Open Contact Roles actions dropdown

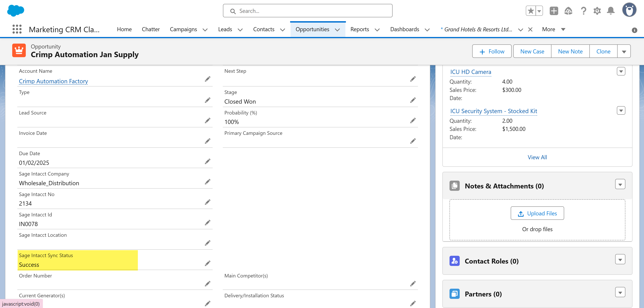(x=620, y=259)
